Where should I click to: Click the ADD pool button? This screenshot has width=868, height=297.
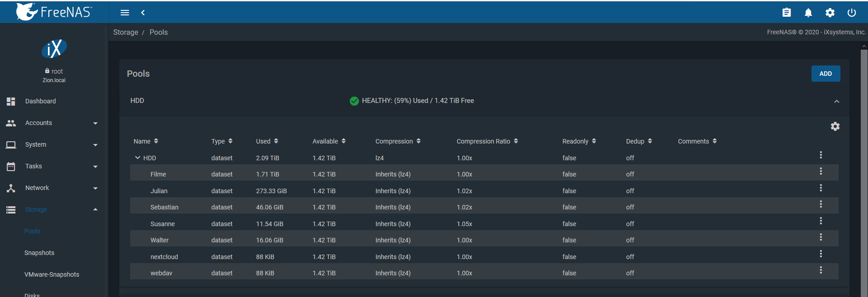click(x=826, y=74)
